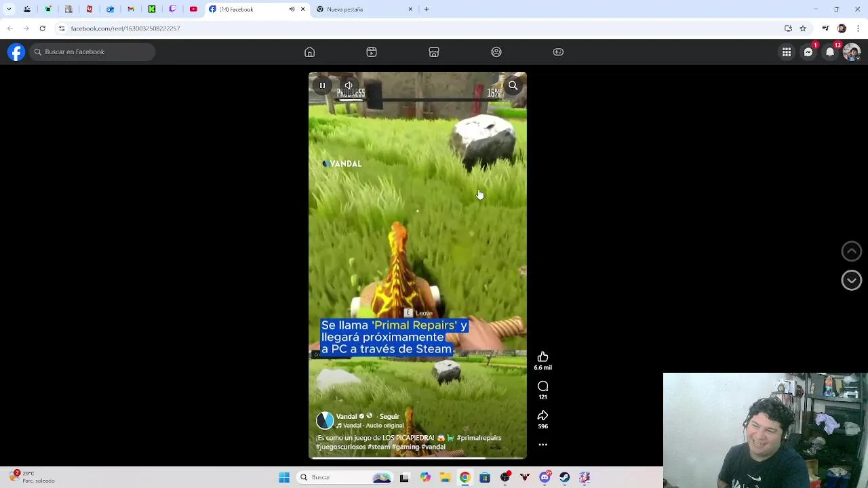Open the Vandal profile picture

pos(325,420)
